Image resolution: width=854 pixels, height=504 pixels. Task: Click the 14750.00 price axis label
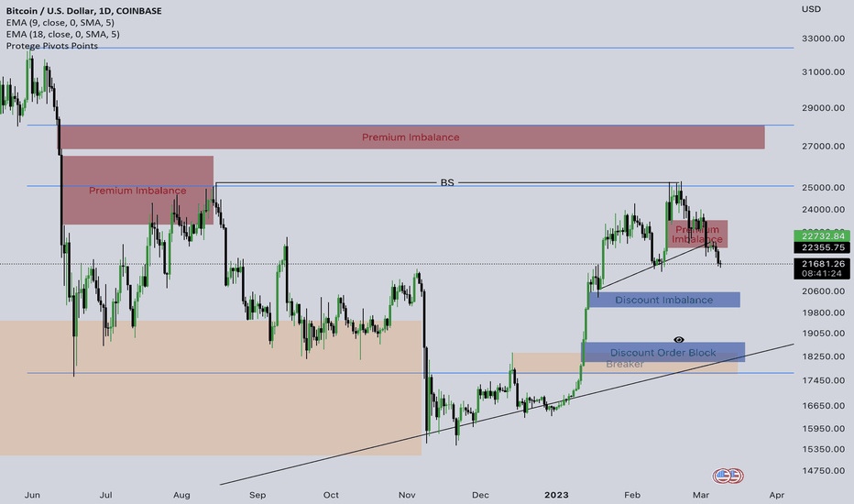[823, 471]
